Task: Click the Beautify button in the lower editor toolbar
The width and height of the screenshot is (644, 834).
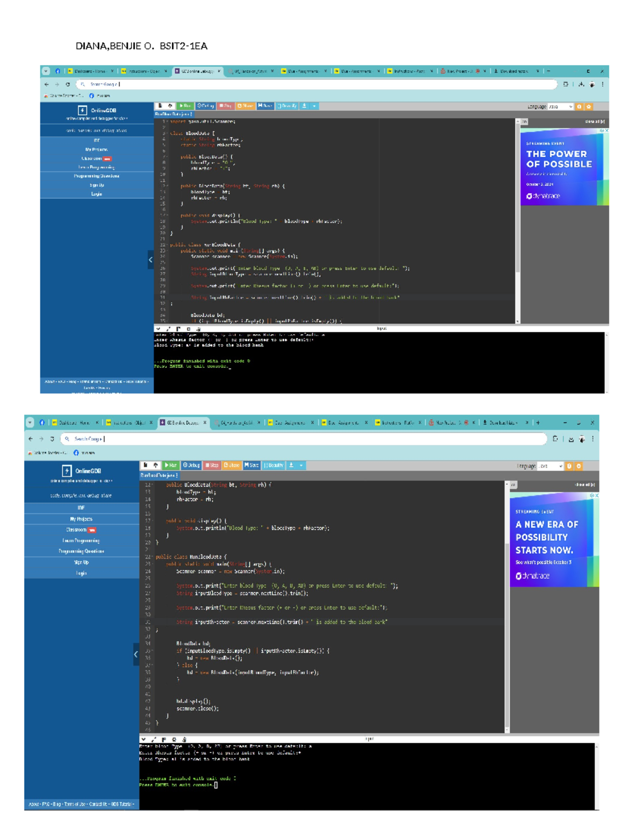Action: pos(274,465)
